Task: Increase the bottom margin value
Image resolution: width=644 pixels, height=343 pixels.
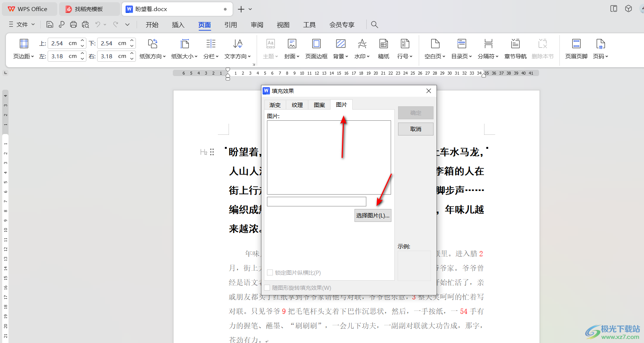Action: coord(132,41)
